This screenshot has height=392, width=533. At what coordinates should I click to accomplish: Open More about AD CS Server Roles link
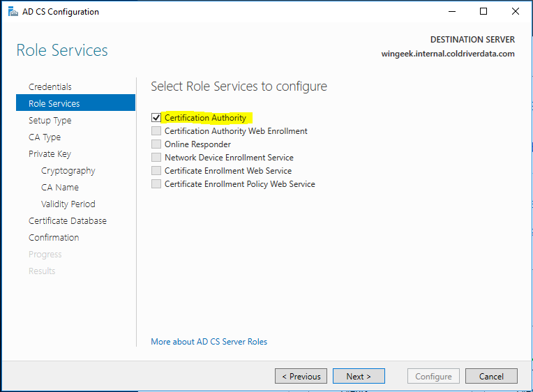coord(209,342)
